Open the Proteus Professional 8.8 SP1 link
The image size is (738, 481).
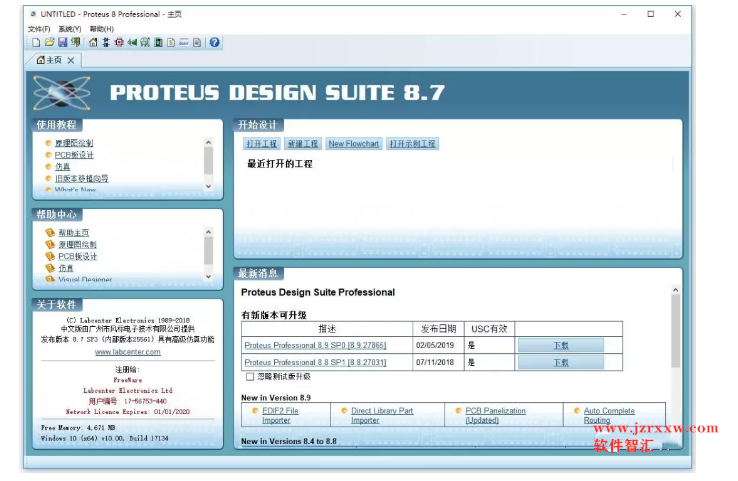(315, 362)
